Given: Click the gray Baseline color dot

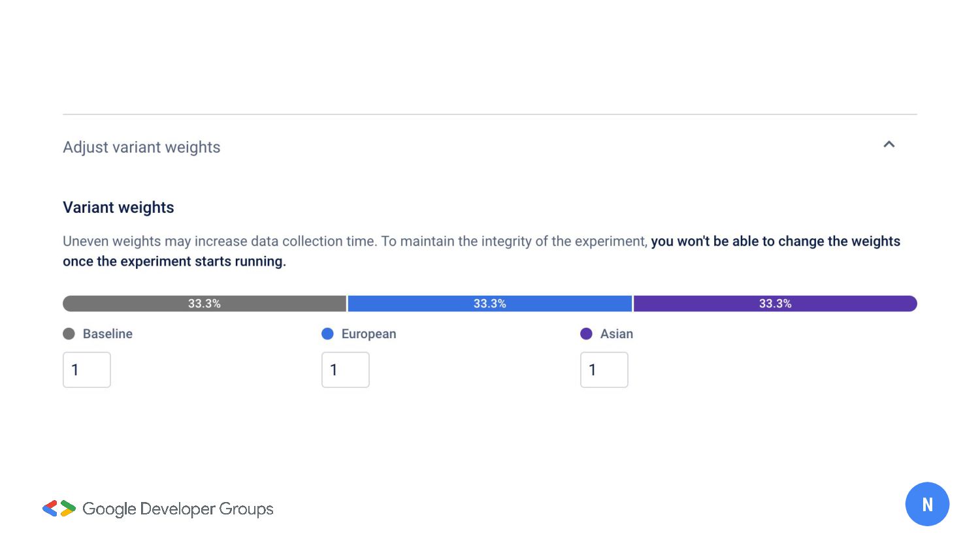Looking at the screenshot, I should [69, 334].
